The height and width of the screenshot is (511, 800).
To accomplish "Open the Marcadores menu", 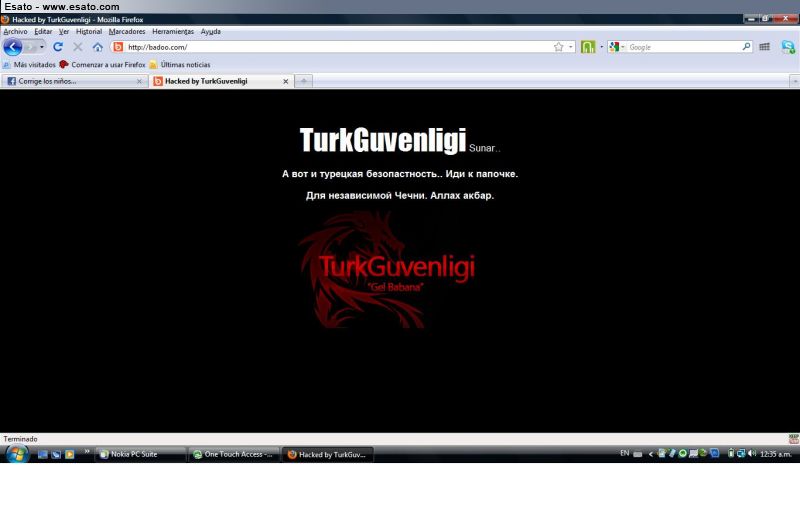I will point(127,32).
